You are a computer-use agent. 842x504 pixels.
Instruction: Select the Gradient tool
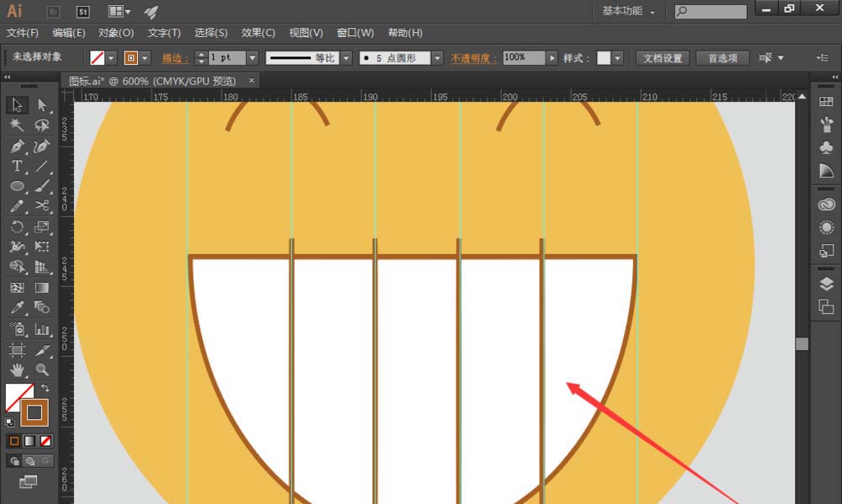[x=42, y=288]
